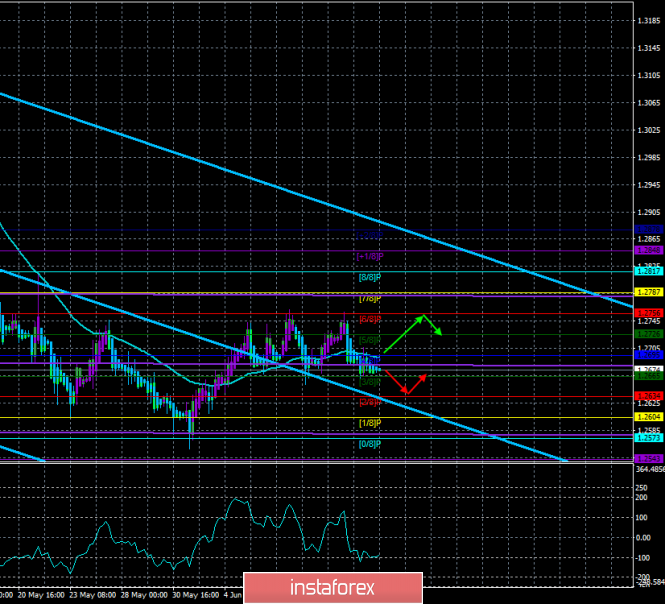Screen dimensions: 665x604
Task: Click the 1.2585 price axis label
Action: (649, 430)
